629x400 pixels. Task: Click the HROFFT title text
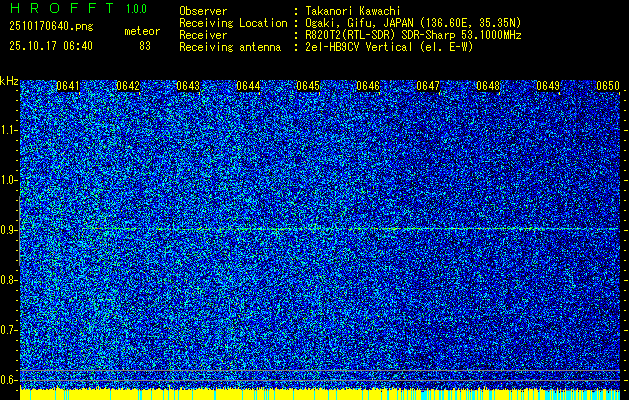coord(62,8)
